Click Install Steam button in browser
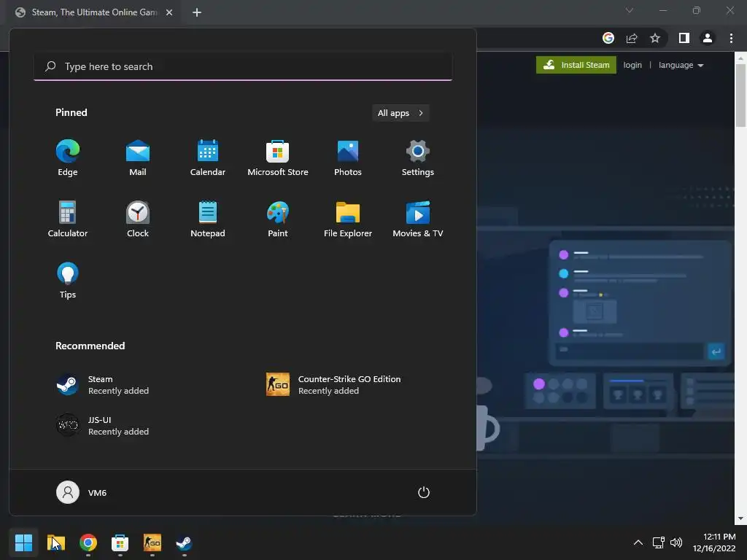This screenshot has height=560, width=747. click(576, 65)
